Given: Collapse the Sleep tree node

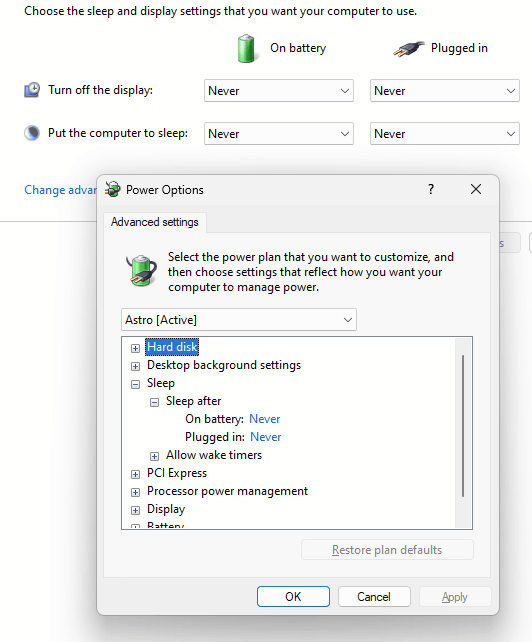Looking at the screenshot, I should [135, 384].
